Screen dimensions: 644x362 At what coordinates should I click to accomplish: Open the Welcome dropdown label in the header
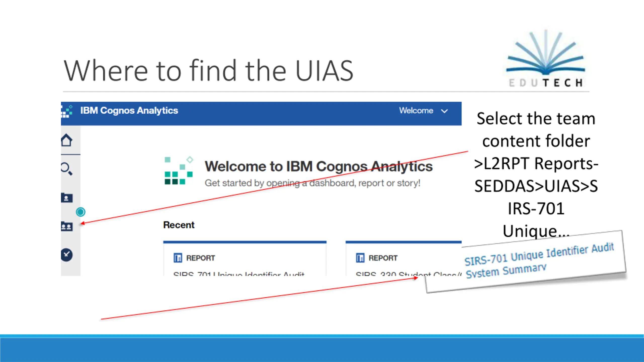click(416, 111)
